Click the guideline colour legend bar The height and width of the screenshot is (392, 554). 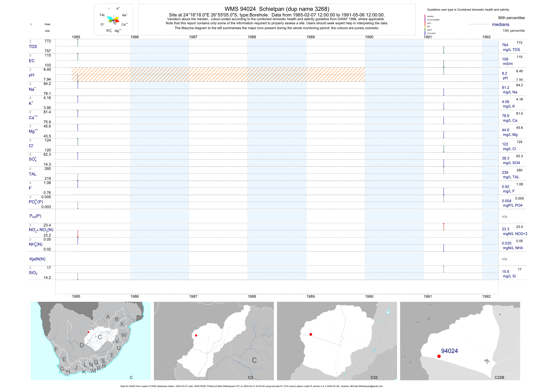coord(425,25)
